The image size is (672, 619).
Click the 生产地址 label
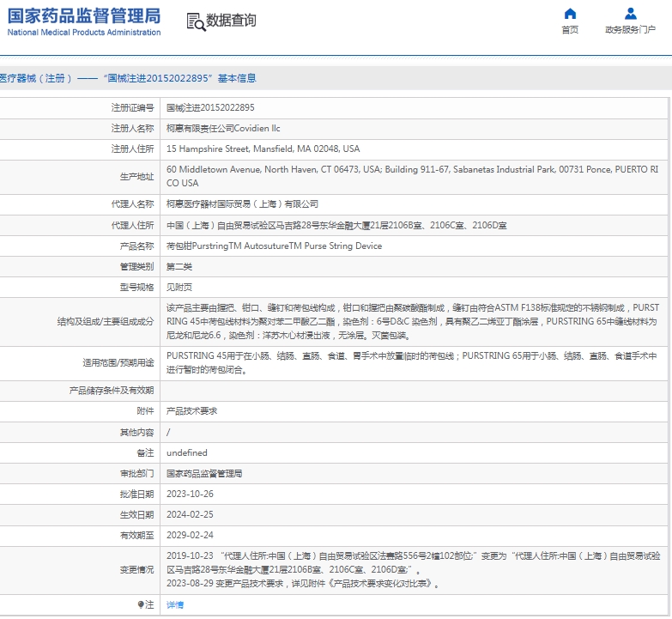click(136, 176)
